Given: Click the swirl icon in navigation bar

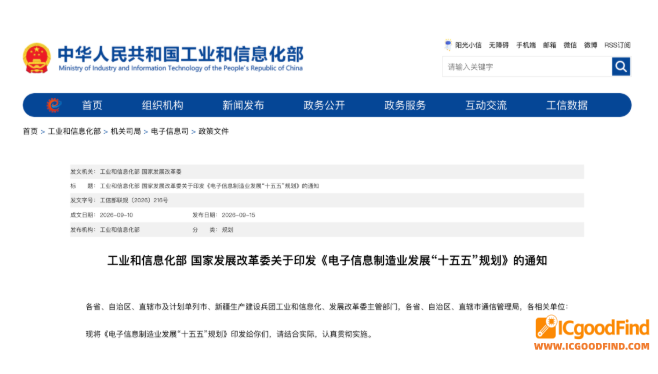Looking at the screenshot, I should coord(54,105).
